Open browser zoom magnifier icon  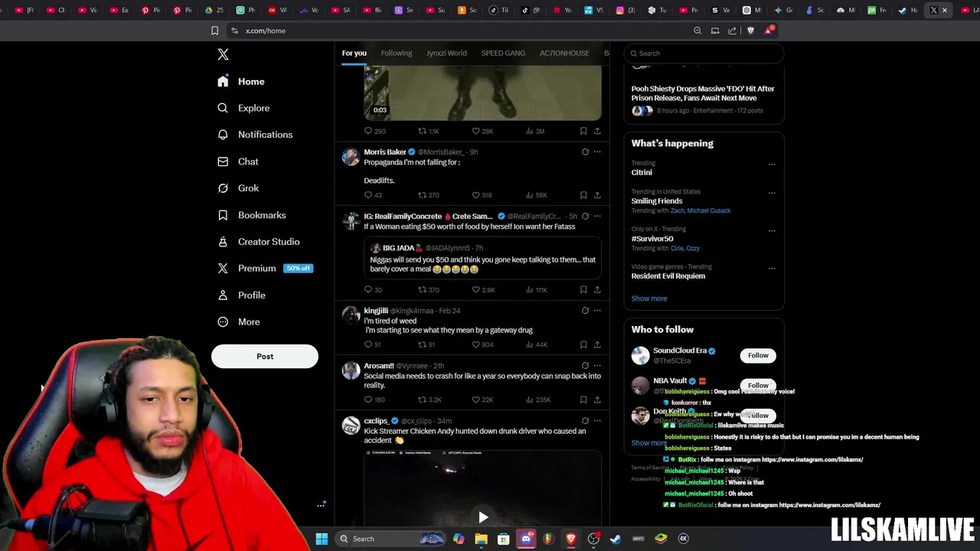[x=697, y=31]
